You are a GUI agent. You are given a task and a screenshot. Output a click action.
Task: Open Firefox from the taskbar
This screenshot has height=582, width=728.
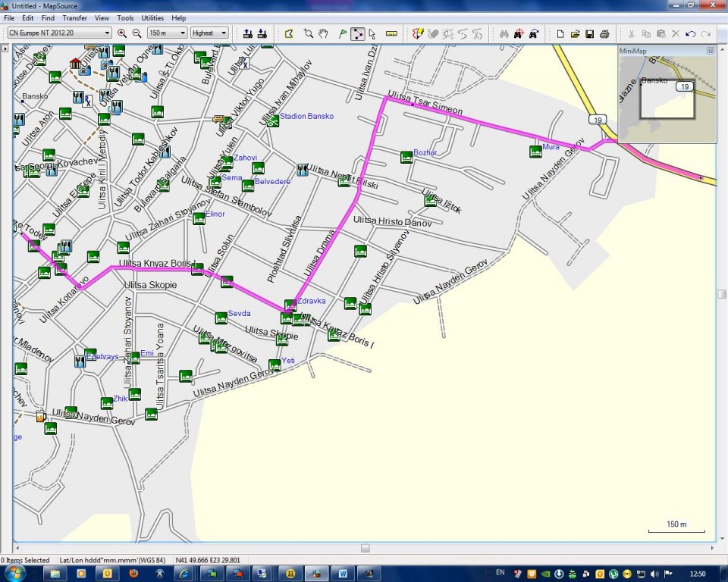coord(133,574)
